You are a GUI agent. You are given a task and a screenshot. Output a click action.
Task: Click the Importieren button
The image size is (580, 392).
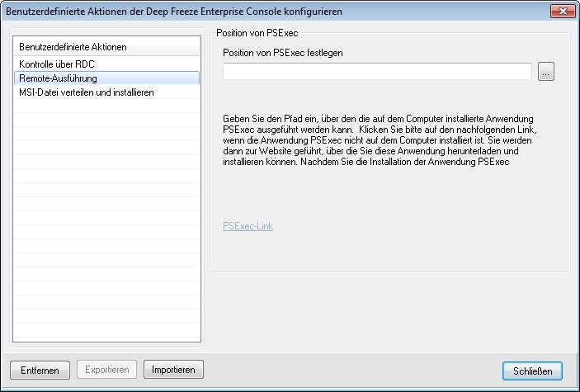click(x=173, y=370)
